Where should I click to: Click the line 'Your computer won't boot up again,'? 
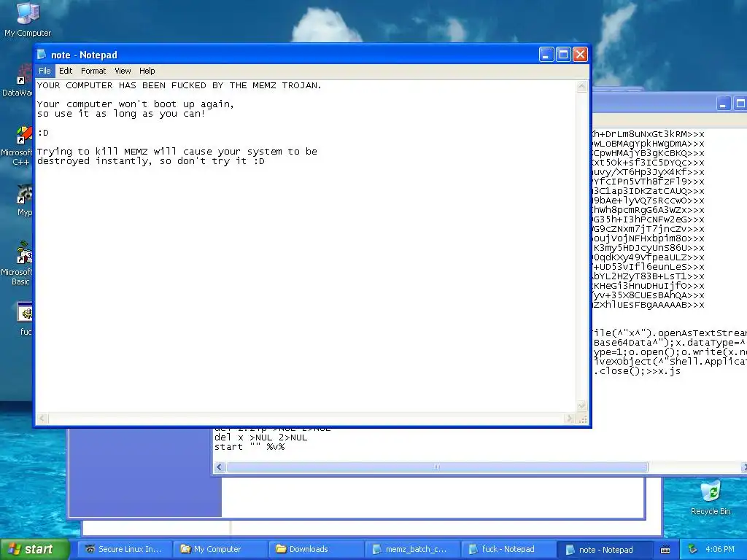tap(135, 104)
